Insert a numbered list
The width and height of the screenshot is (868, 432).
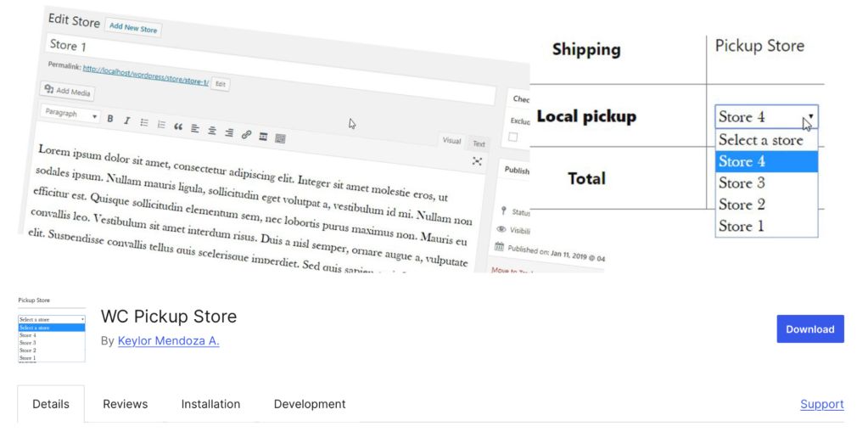click(x=161, y=124)
